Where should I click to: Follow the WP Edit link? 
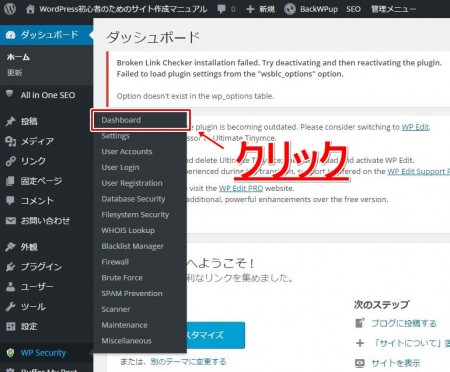[x=415, y=127]
